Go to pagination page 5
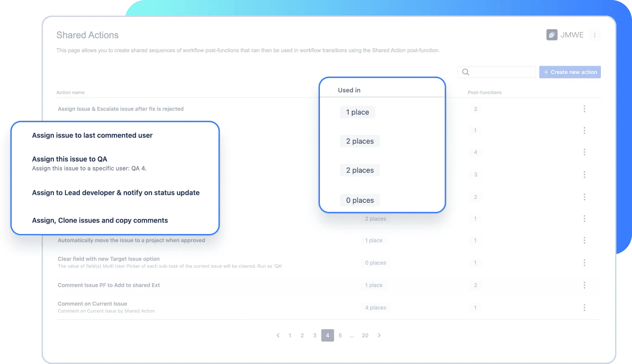 340,335
